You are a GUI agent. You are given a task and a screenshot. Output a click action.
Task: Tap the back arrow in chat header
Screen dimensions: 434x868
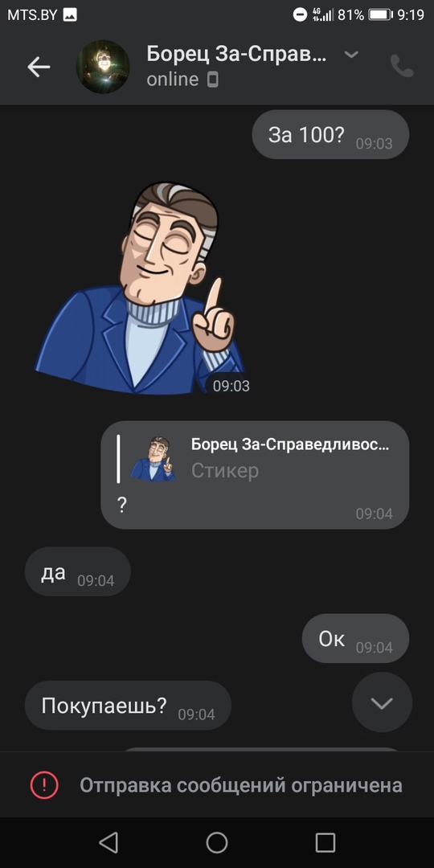coord(39,67)
